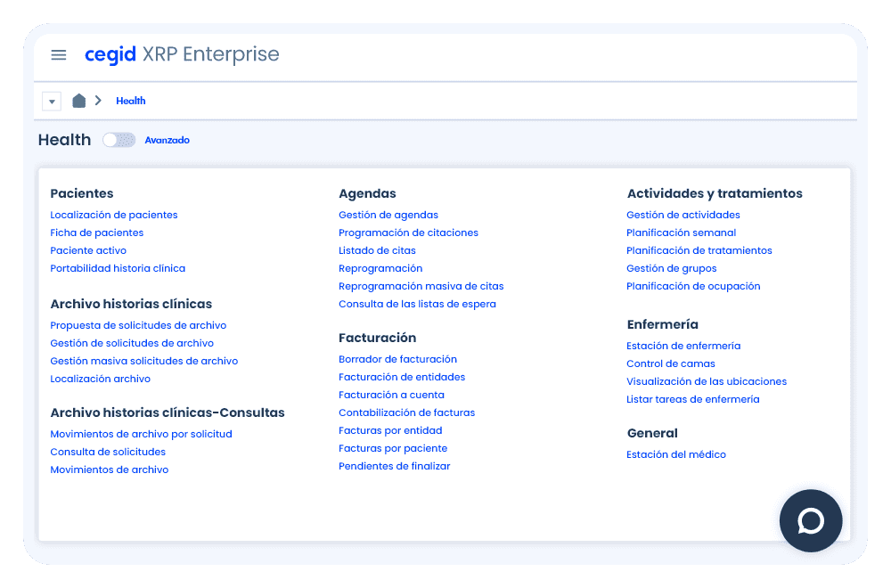Image resolution: width=891 pixels, height=588 pixels.
Task: Open the chat support bubble
Action: pyautogui.click(x=810, y=521)
